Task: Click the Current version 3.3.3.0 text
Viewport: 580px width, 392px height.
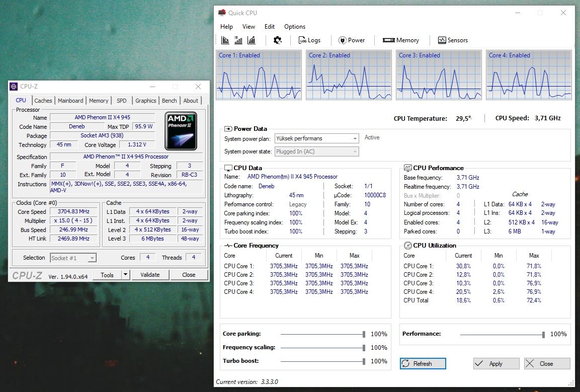Action: (246, 381)
